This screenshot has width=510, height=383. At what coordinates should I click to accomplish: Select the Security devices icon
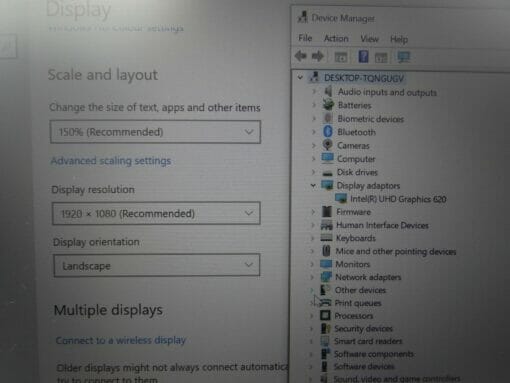[325, 328]
